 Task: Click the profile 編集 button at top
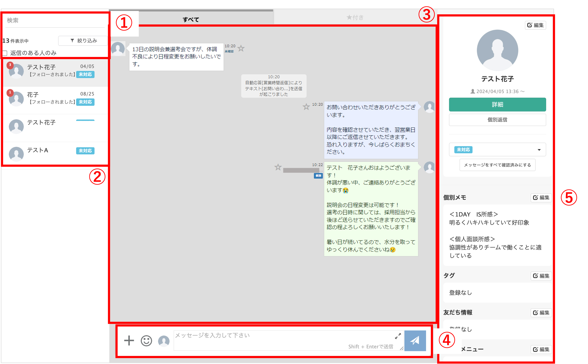point(535,25)
